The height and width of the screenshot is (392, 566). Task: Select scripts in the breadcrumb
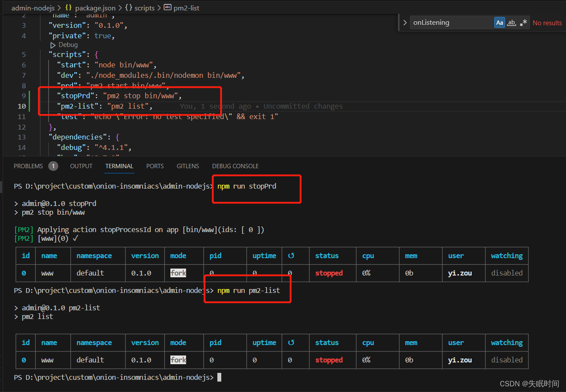point(144,8)
